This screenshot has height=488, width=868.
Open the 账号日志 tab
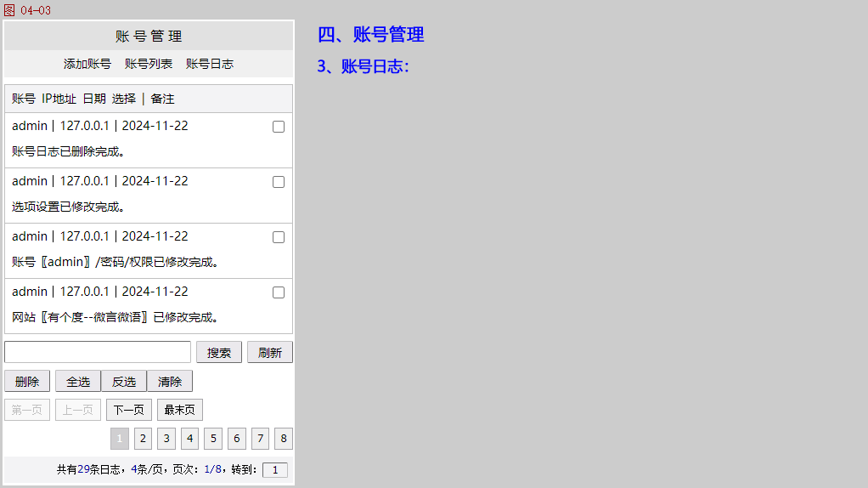210,64
